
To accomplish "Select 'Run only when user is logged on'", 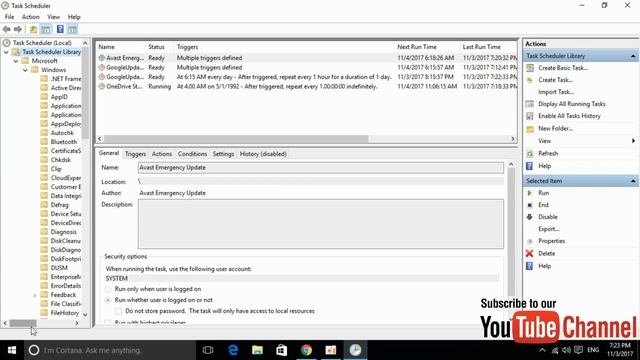I will [x=108, y=289].
